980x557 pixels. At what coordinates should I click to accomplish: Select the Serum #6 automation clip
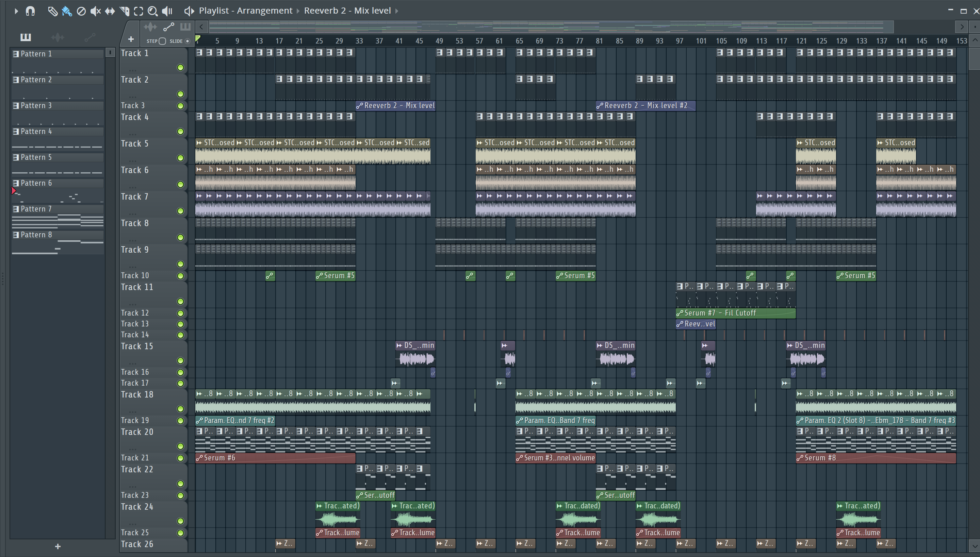click(x=275, y=458)
